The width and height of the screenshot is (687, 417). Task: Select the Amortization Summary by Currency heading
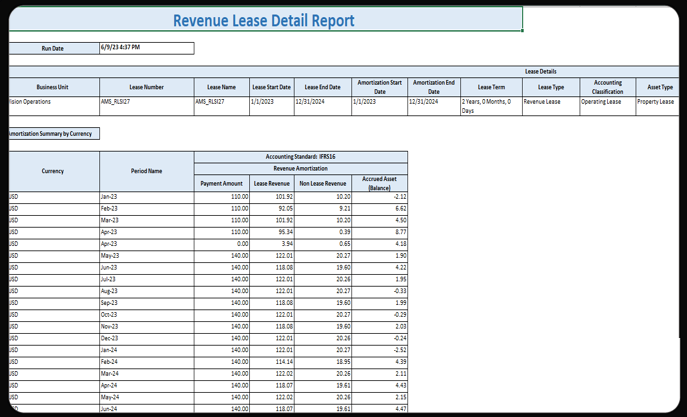53,133
